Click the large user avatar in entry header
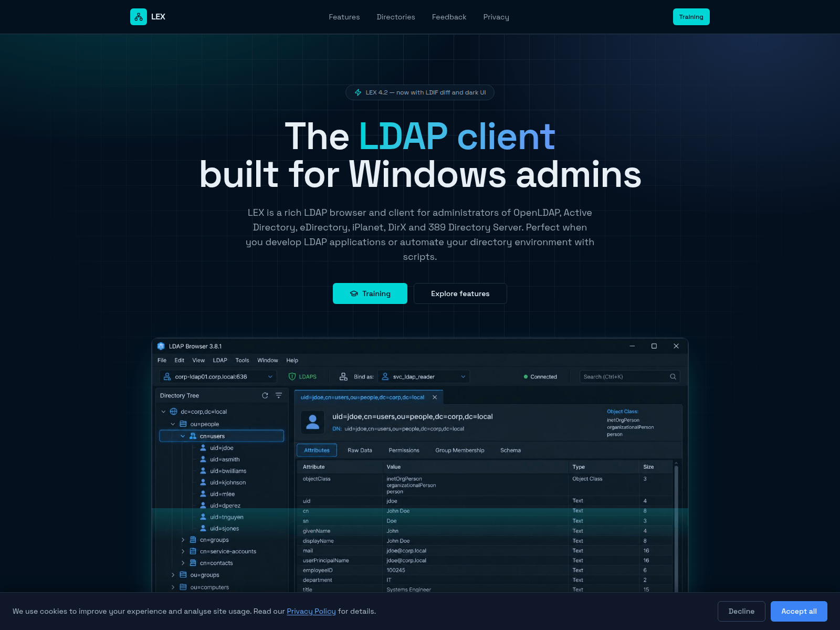Viewport: 840px width, 630px height. pyautogui.click(x=313, y=422)
